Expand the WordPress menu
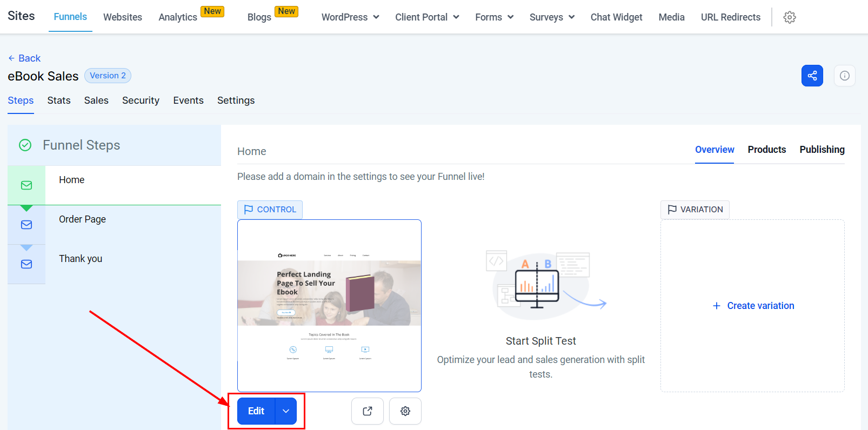 point(350,17)
